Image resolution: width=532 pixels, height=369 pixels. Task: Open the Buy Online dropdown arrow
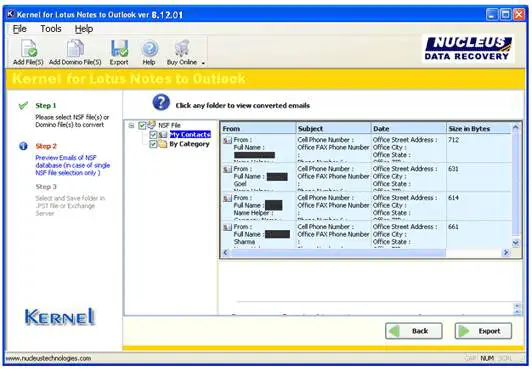[x=203, y=63]
